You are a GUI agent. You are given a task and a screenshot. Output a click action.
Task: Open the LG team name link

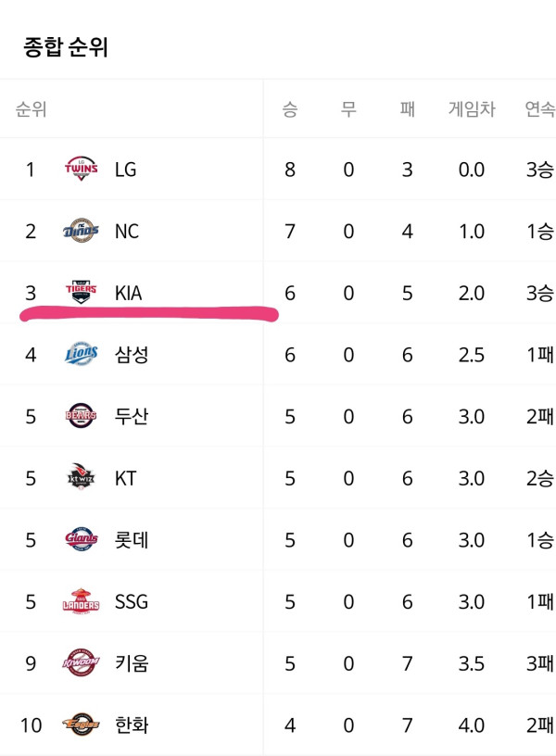(125, 170)
